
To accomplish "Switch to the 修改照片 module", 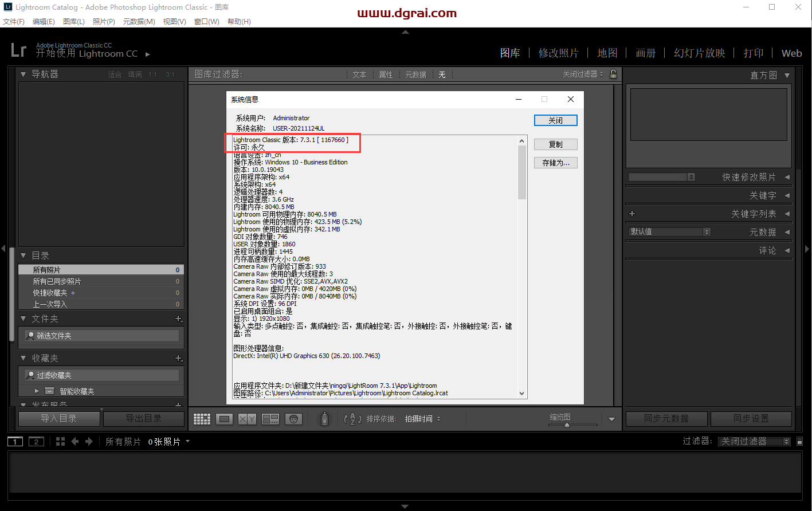I will [x=559, y=53].
